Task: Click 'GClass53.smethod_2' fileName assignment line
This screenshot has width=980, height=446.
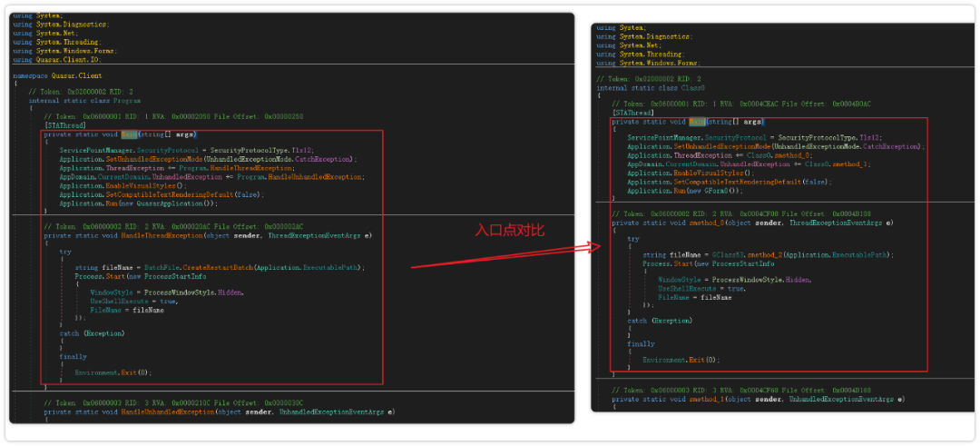Action: (769, 254)
